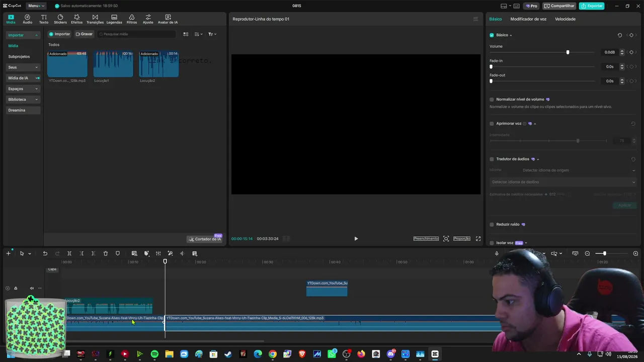Click the Proporção button in the player
644x362 pixels.
click(462, 239)
